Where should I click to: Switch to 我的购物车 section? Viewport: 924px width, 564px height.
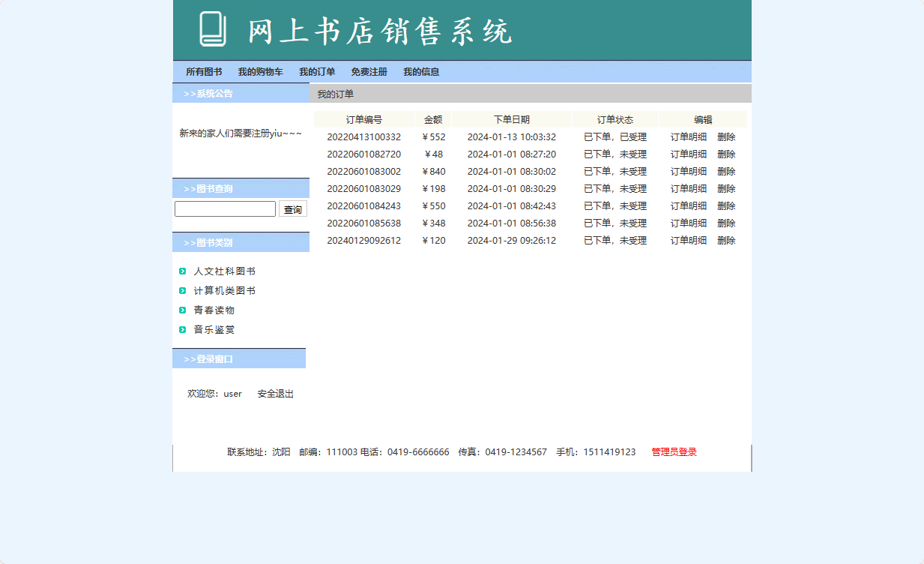tap(260, 71)
